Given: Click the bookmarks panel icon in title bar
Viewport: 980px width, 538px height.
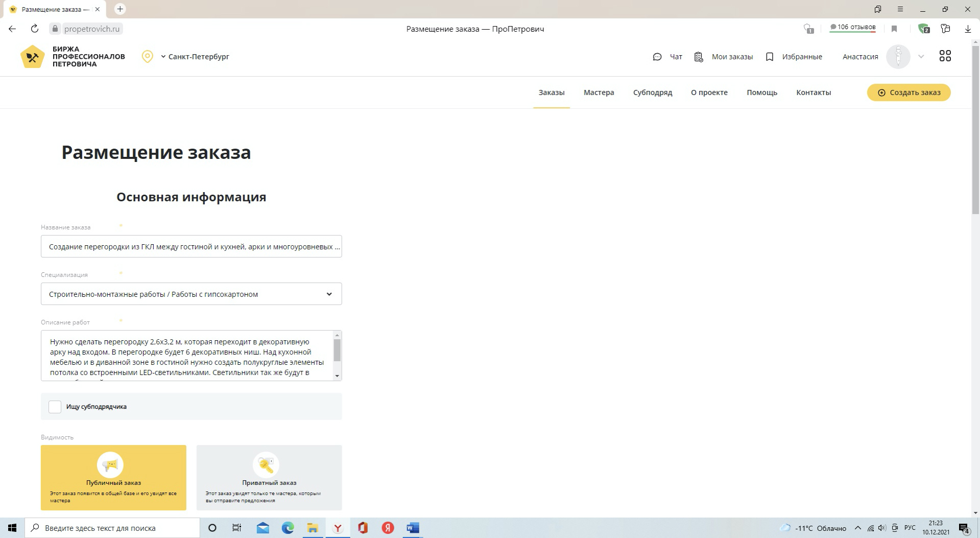Looking at the screenshot, I should (878, 9).
